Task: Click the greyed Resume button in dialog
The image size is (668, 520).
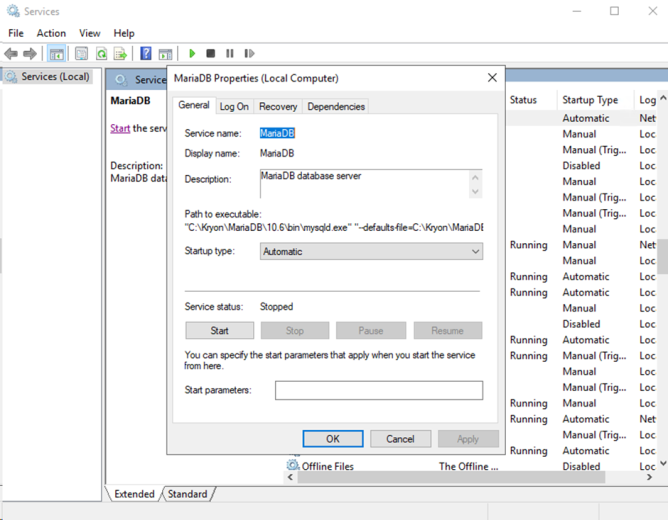Action: (447, 330)
